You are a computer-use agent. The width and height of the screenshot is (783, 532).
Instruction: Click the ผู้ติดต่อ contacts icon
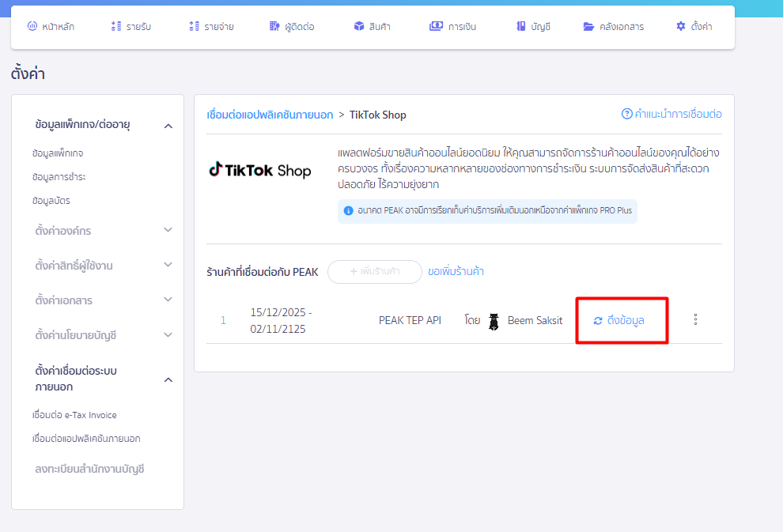click(274, 26)
